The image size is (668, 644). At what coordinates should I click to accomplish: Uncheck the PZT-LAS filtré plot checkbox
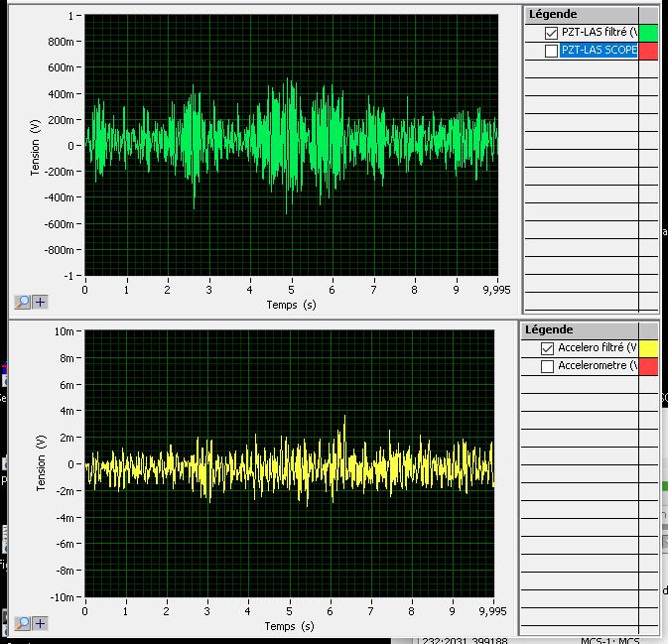point(552,33)
